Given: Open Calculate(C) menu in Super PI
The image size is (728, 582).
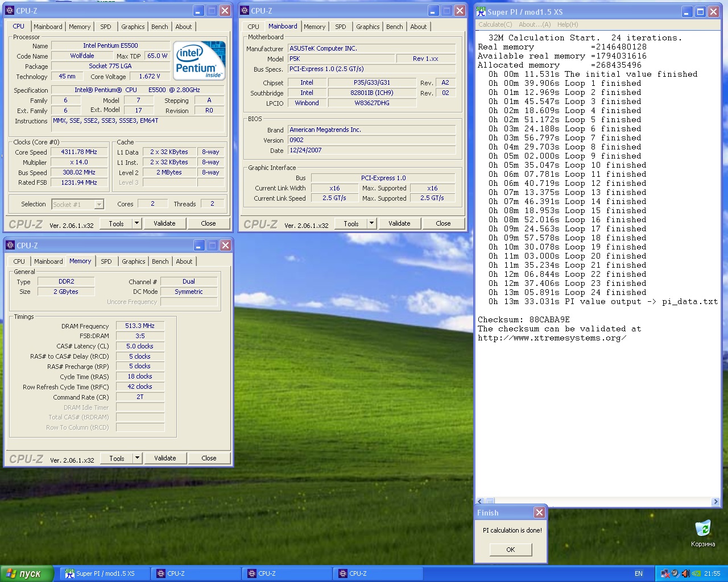Looking at the screenshot, I should pos(495,24).
